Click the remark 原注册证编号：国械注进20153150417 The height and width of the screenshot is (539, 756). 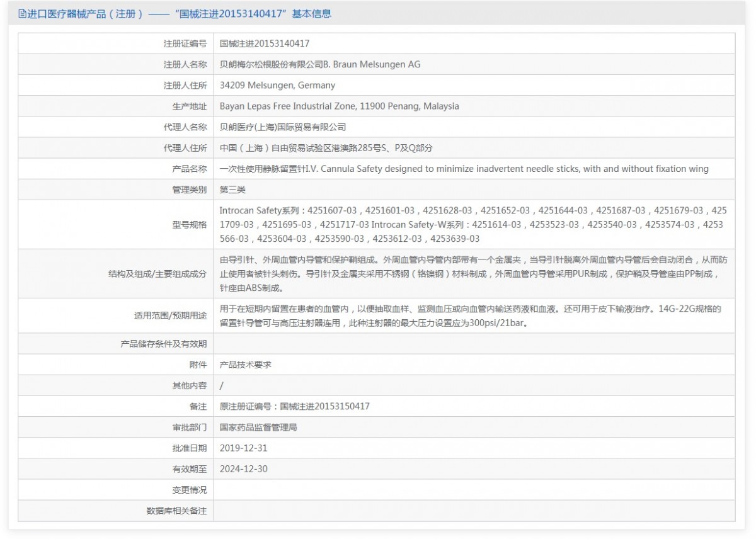[295, 407]
